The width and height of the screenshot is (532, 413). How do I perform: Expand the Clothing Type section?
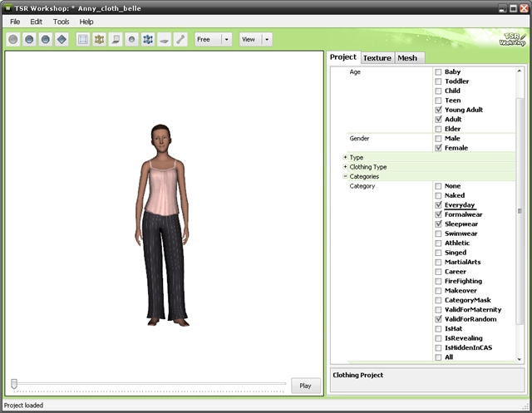tap(345, 167)
